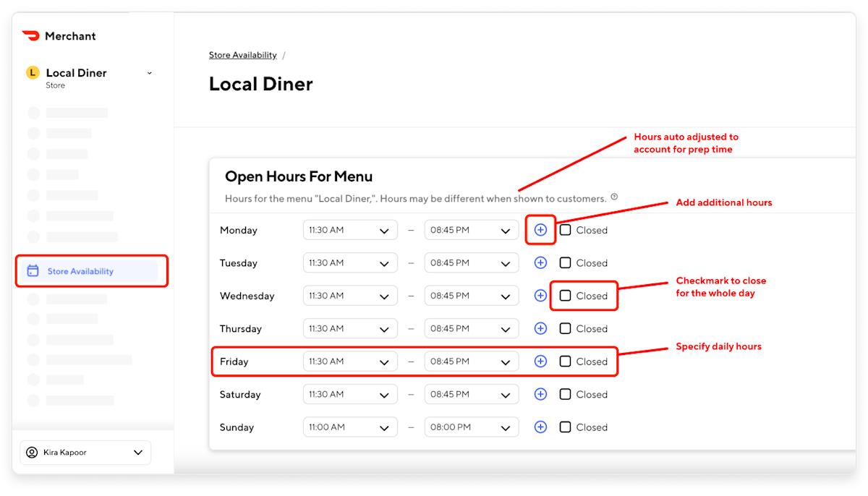Mark Saturday as Closed

click(x=566, y=394)
